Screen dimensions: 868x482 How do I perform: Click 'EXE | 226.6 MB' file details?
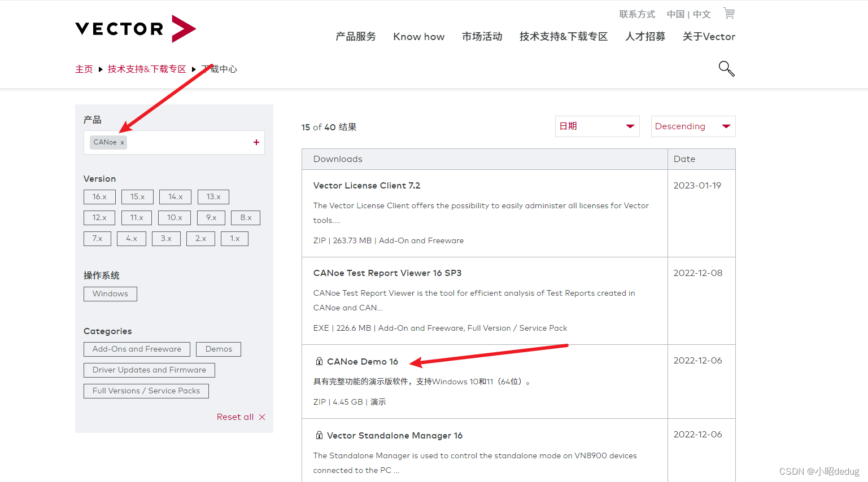pos(440,328)
